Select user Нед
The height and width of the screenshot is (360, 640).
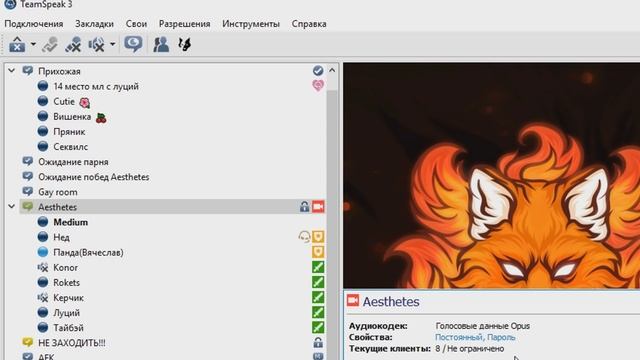coord(61,238)
